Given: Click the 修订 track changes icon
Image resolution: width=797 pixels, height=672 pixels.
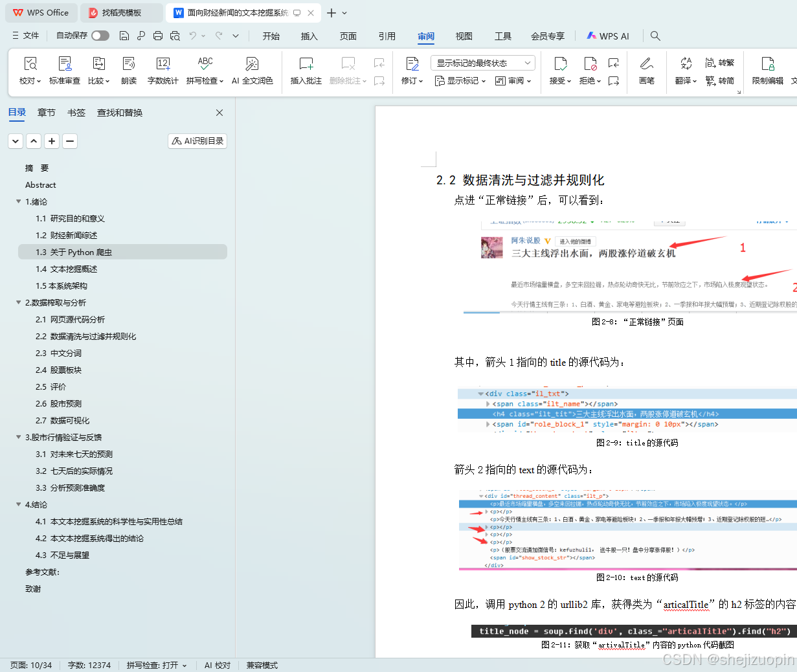Looking at the screenshot, I should tap(412, 63).
